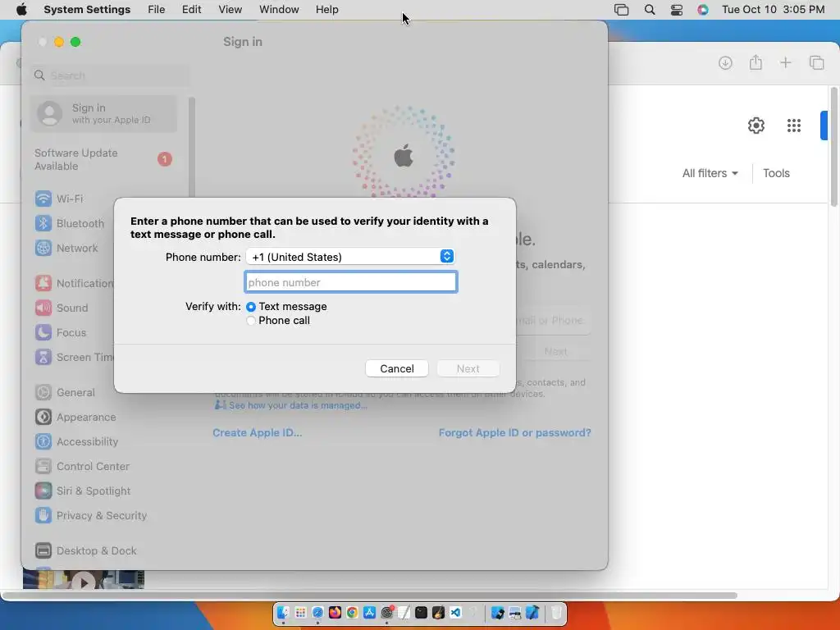This screenshot has height=630, width=840.
Task: Open the Trash in the Dock
Action: [557, 613]
